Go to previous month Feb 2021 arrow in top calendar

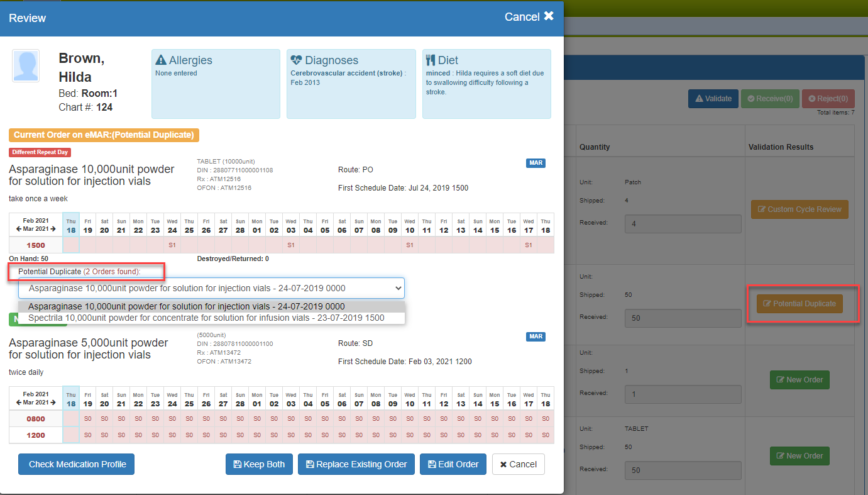[19, 228]
